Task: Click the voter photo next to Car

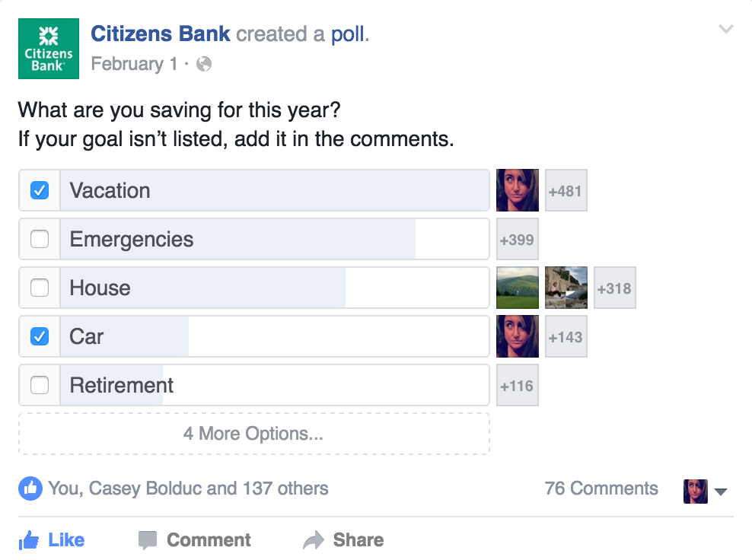Action: coord(518,336)
